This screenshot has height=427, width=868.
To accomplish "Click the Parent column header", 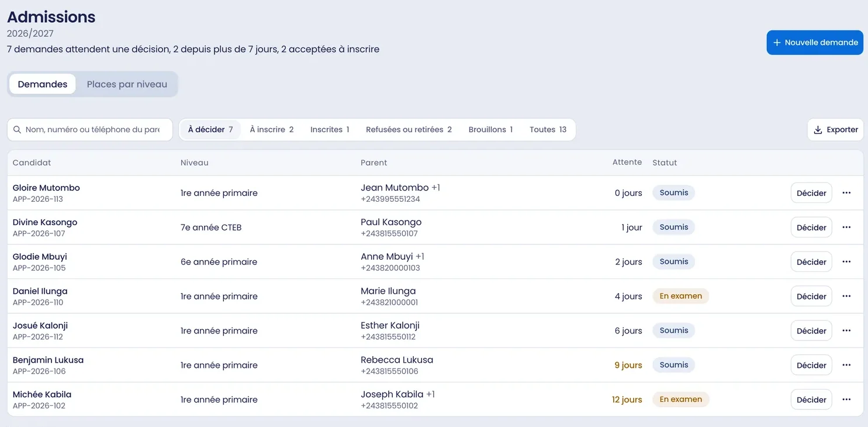I will 374,163.
